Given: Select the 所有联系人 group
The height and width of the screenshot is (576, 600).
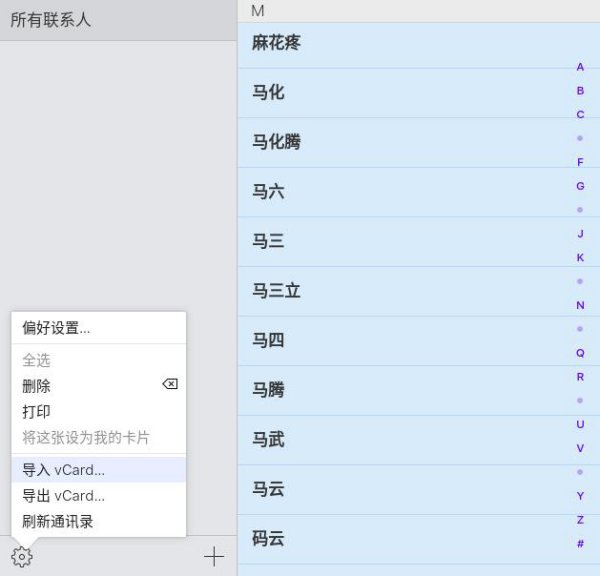Looking at the screenshot, I should (x=52, y=20).
